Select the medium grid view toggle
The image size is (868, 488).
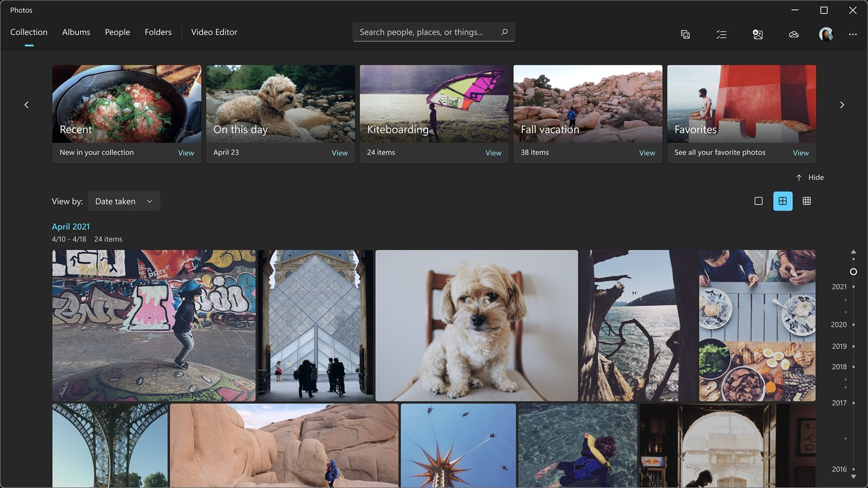click(782, 201)
